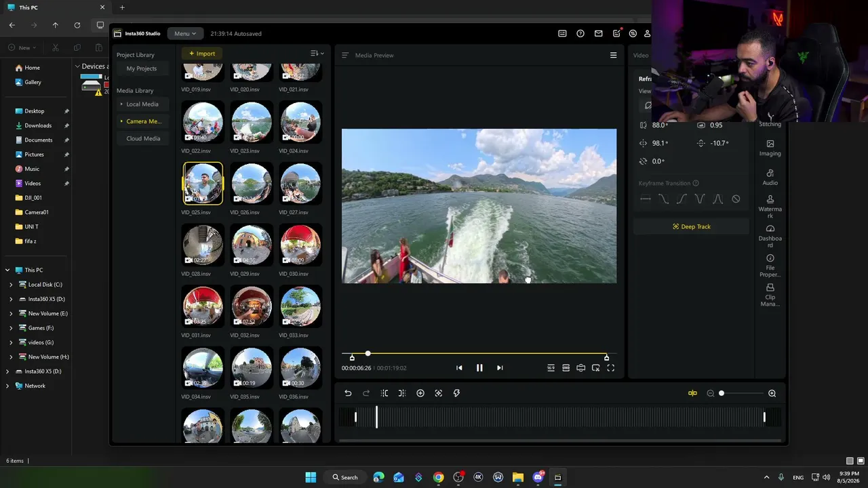The width and height of the screenshot is (868, 488).
Task: Select the VID_023.insv thumbnail
Action: click(252, 122)
